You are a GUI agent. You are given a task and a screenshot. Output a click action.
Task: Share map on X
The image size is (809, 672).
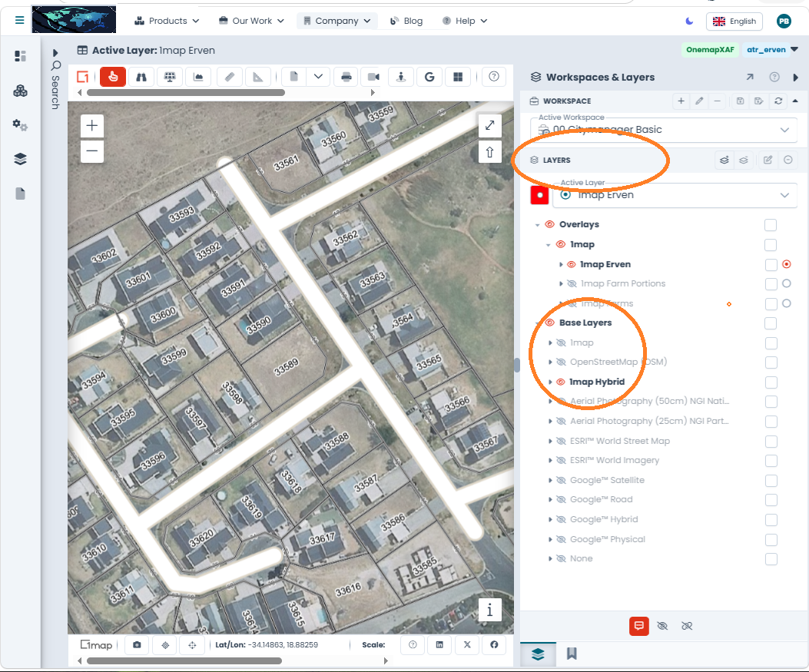pyautogui.click(x=467, y=644)
